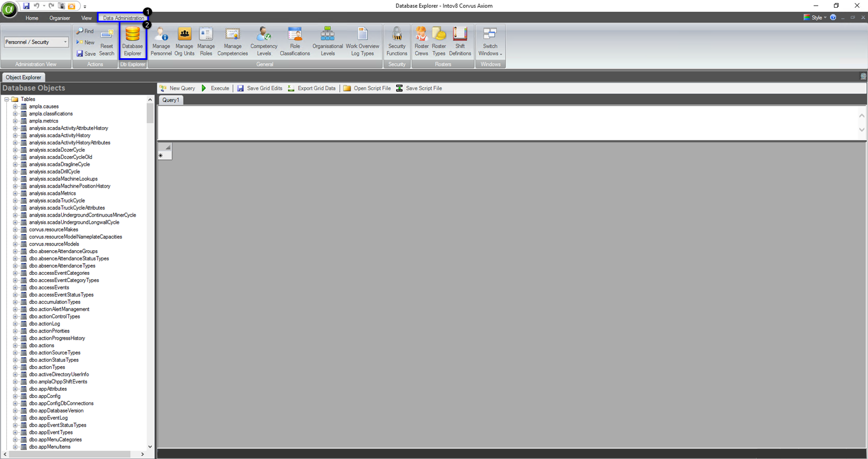Open Roster Types from the ribbon
868x459 pixels.
coord(439,41)
